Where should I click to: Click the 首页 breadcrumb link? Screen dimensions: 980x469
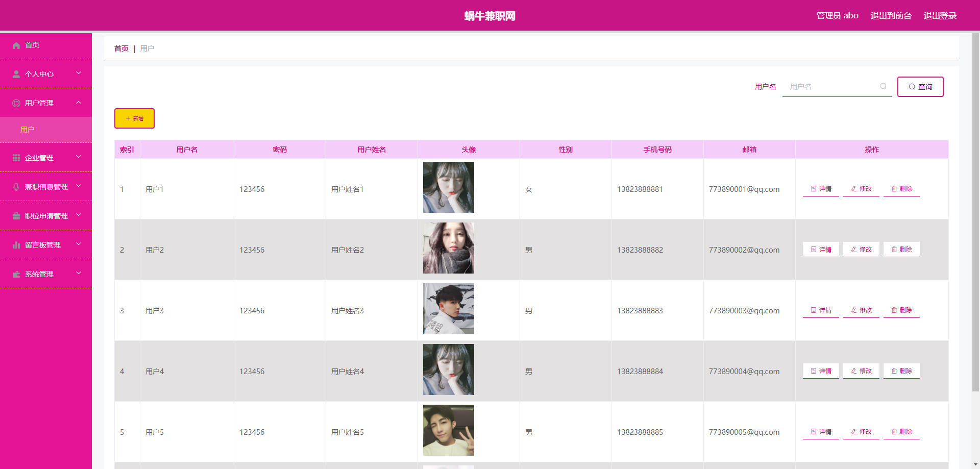[121, 48]
